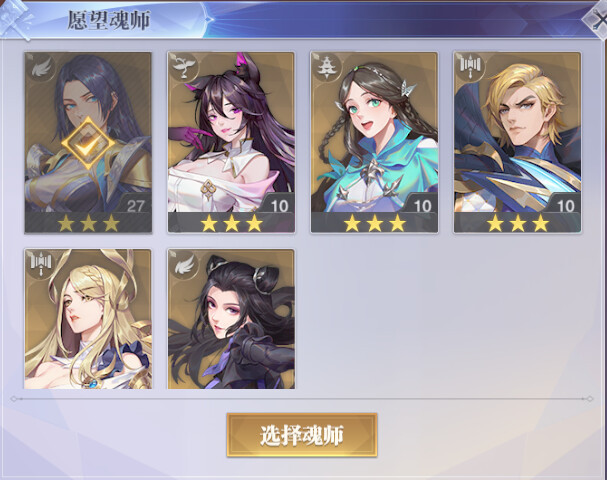Click the bird-plant class icon on the cat-eared card

[x=184, y=67]
